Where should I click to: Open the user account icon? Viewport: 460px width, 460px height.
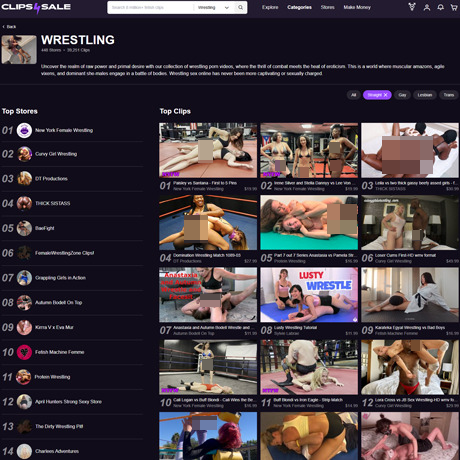pyautogui.click(x=427, y=7)
